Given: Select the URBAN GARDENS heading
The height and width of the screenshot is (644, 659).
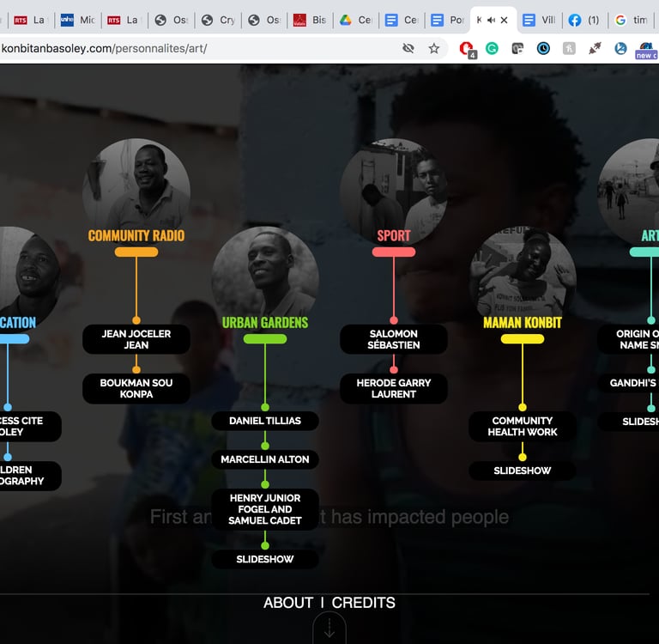Looking at the screenshot, I should 265,323.
